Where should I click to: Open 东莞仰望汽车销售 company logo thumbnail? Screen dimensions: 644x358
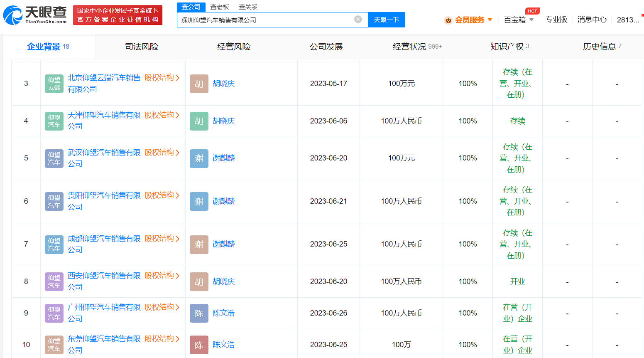54,345
